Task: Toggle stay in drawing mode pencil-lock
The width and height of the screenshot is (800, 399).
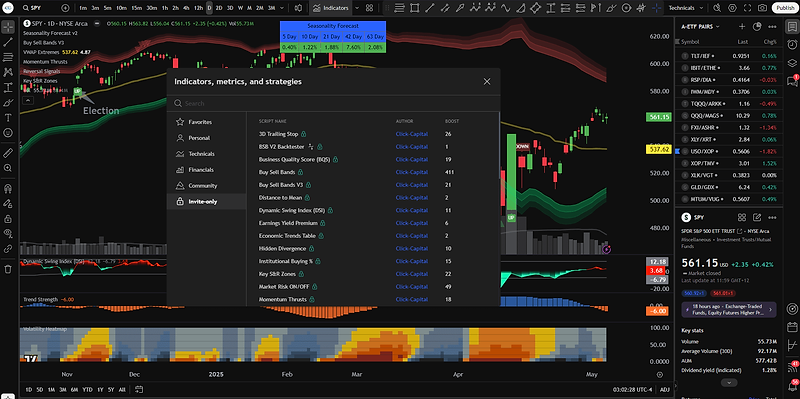Action: pos(8,203)
